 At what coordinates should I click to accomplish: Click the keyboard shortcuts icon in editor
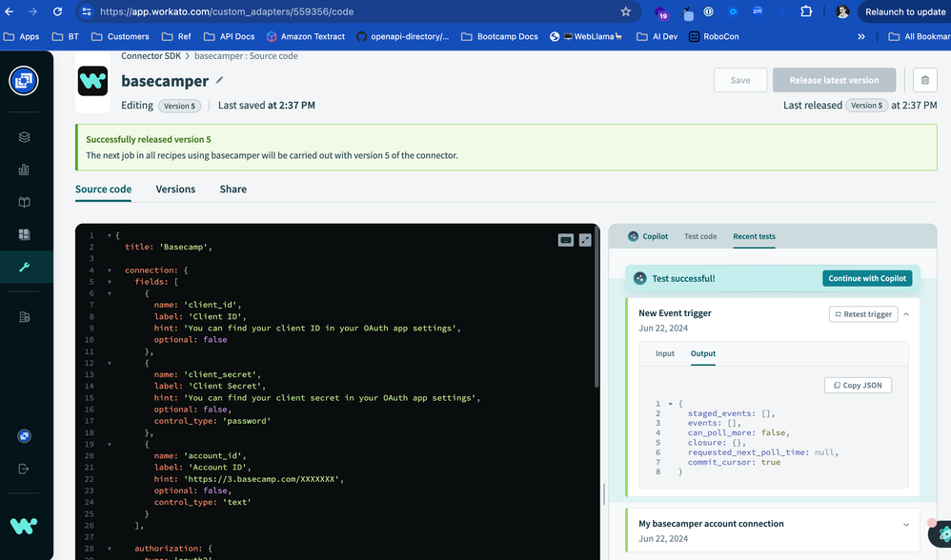[x=565, y=240]
